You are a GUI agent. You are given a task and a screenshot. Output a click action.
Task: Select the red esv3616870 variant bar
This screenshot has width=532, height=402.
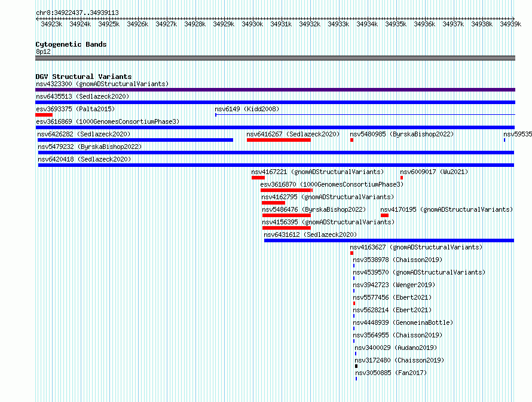pyautogui.click(x=286, y=190)
